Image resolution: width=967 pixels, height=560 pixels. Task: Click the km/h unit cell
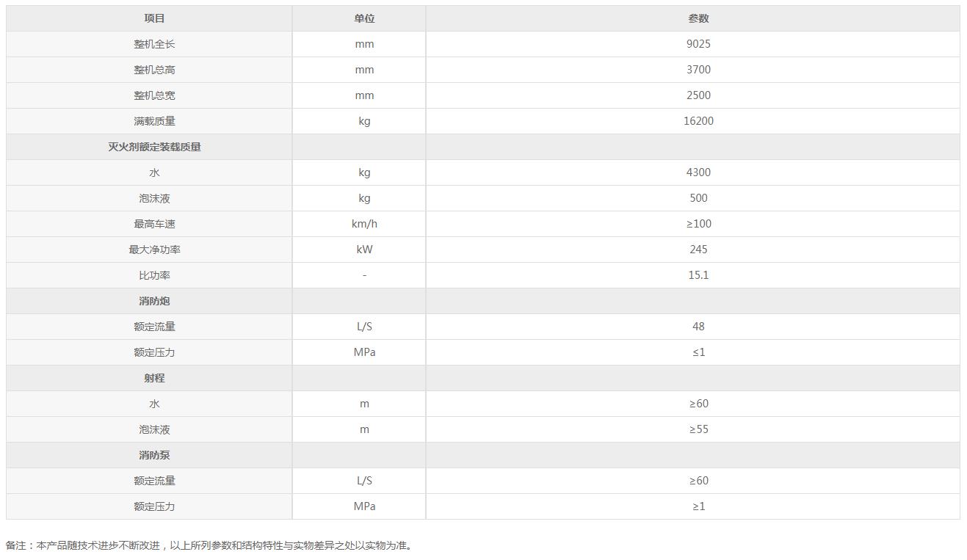[x=364, y=224]
